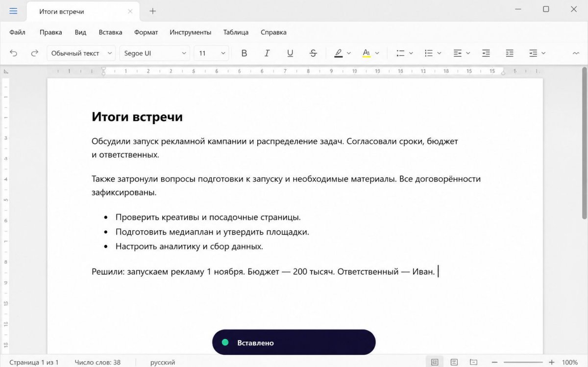
Task: Apply numbered list formatting
Action: coord(429,53)
